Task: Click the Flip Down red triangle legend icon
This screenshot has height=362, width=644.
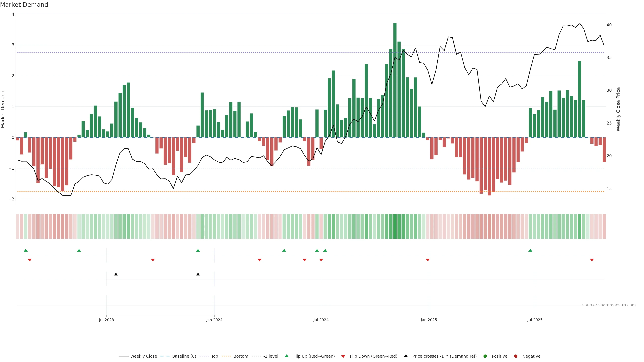Action: click(x=343, y=356)
